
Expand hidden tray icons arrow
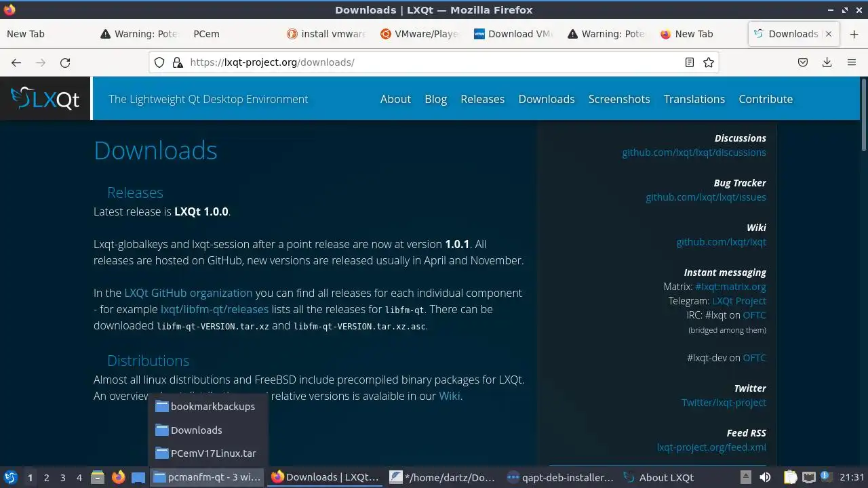(745, 477)
